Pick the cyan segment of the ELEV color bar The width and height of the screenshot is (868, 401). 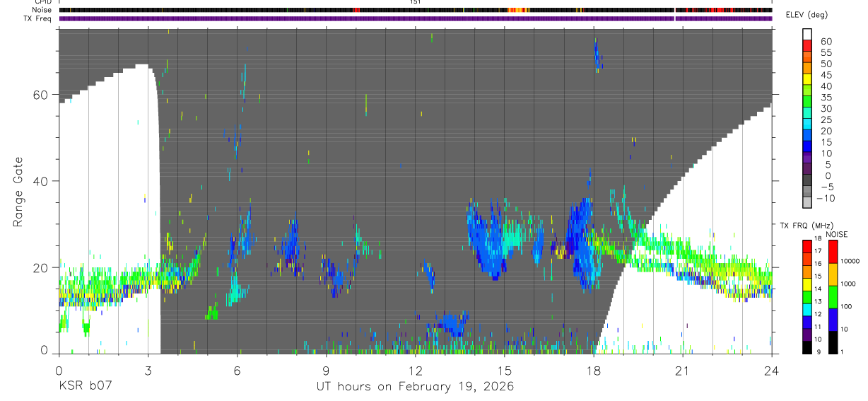click(x=807, y=124)
